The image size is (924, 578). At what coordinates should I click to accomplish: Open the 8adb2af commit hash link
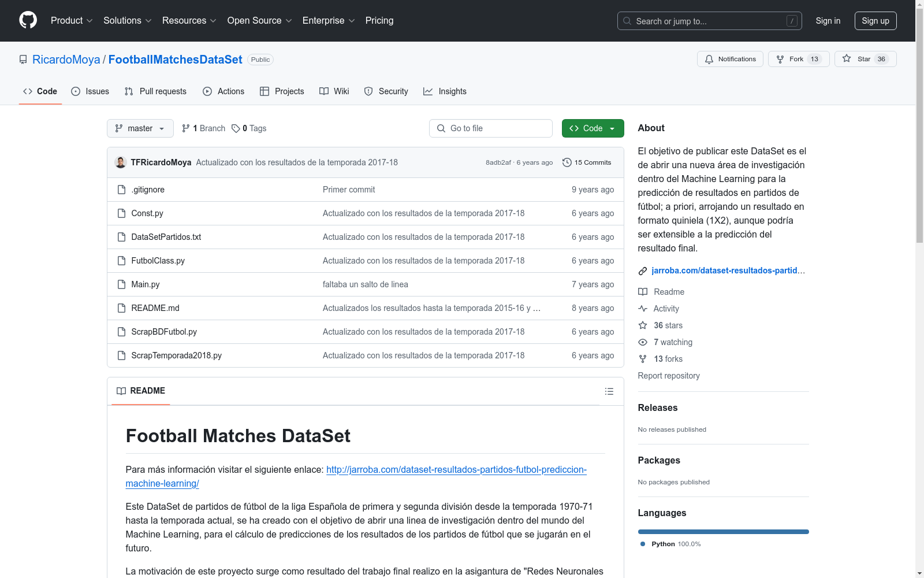[x=498, y=162]
